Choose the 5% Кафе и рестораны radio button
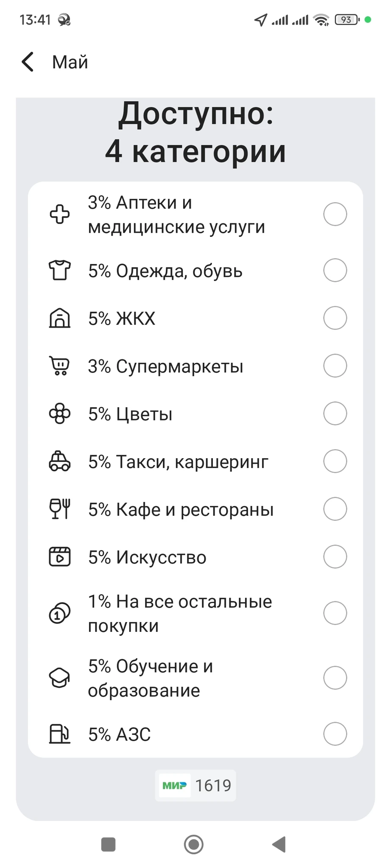Viewport: 391px width, 868px height. click(x=335, y=509)
